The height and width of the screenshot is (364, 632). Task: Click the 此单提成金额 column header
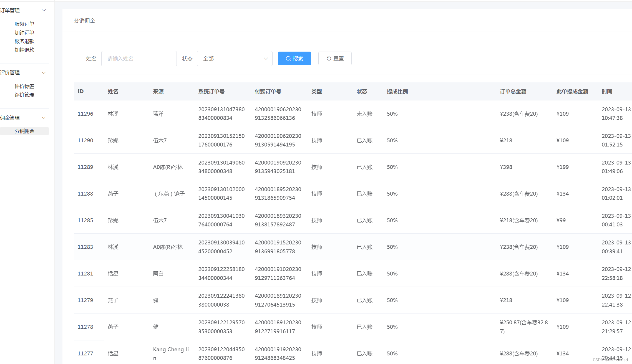click(572, 91)
